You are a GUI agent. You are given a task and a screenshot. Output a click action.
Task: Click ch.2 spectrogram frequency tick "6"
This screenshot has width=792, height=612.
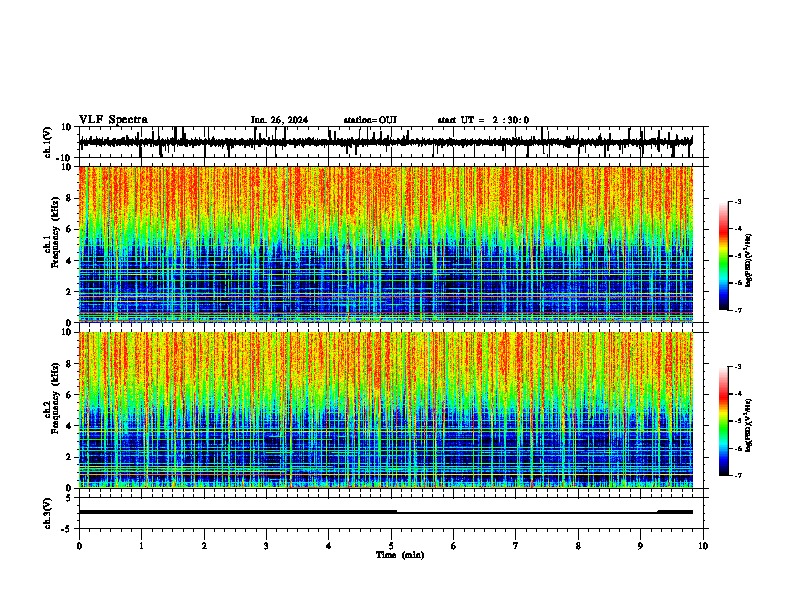pos(69,395)
